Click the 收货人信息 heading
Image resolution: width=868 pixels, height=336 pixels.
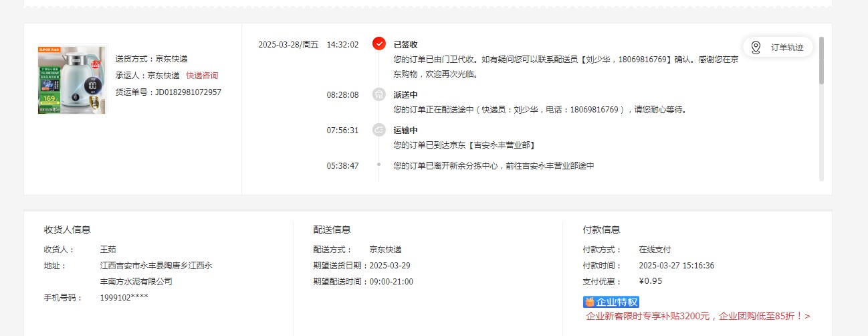coord(68,230)
